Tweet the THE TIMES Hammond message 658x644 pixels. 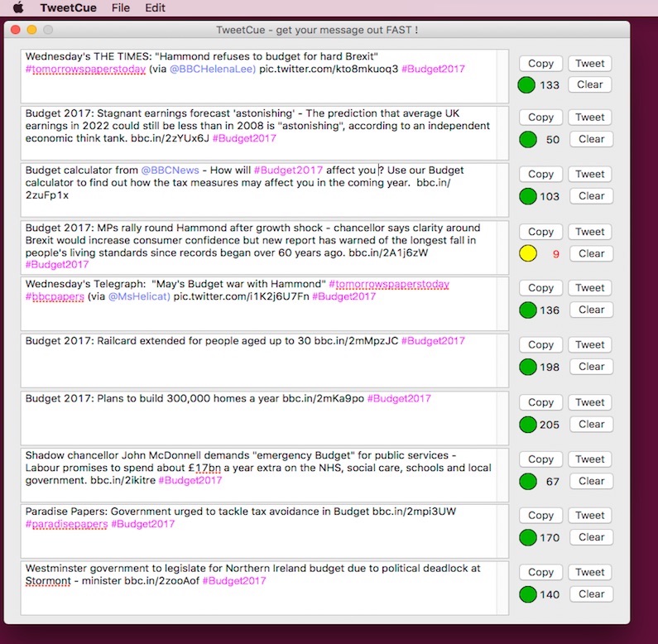click(x=589, y=64)
